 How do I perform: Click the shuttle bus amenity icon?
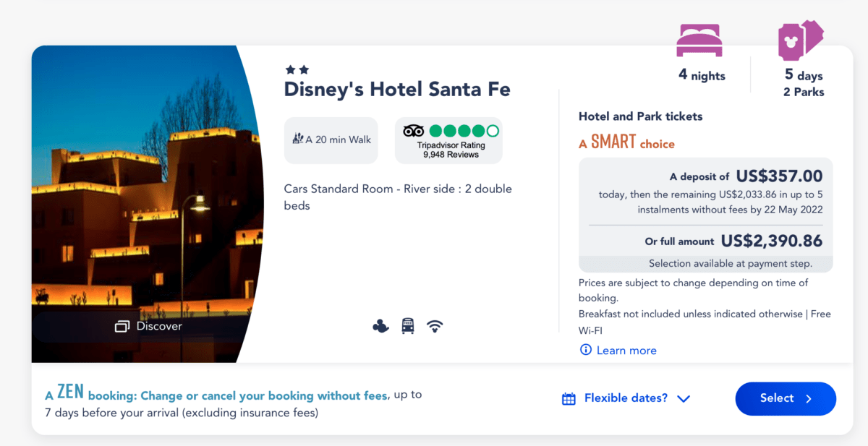click(x=408, y=325)
